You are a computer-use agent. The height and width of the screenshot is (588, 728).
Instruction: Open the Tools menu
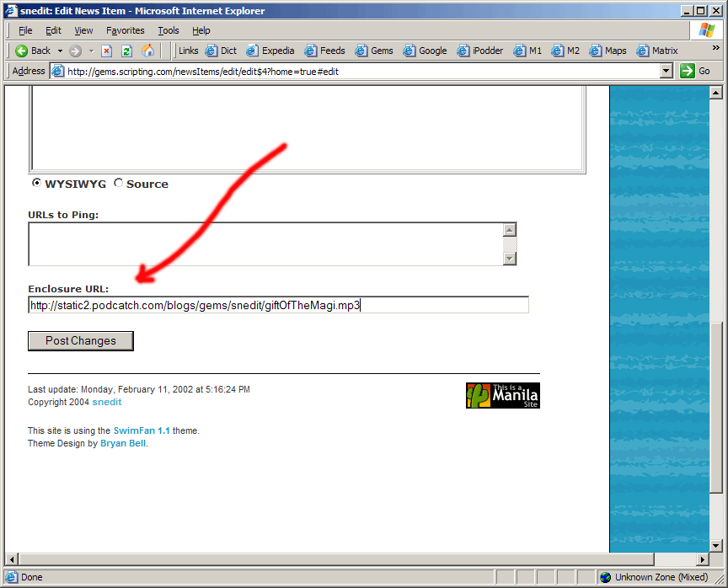coord(169,30)
